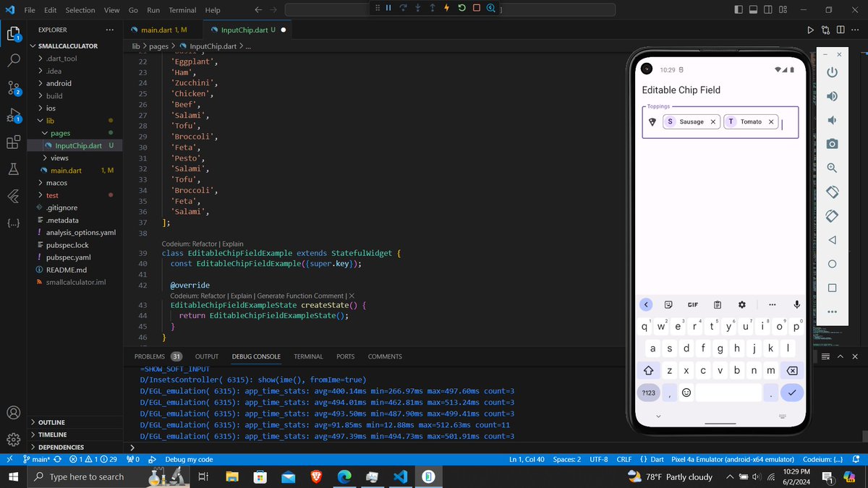This screenshot has height=488, width=868.
Task: Open the Source Control view in VS Code
Action: pyautogui.click(x=13, y=88)
